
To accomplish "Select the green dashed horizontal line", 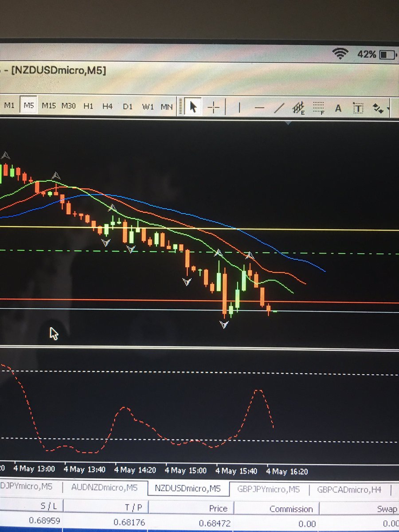I will pos(199,252).
